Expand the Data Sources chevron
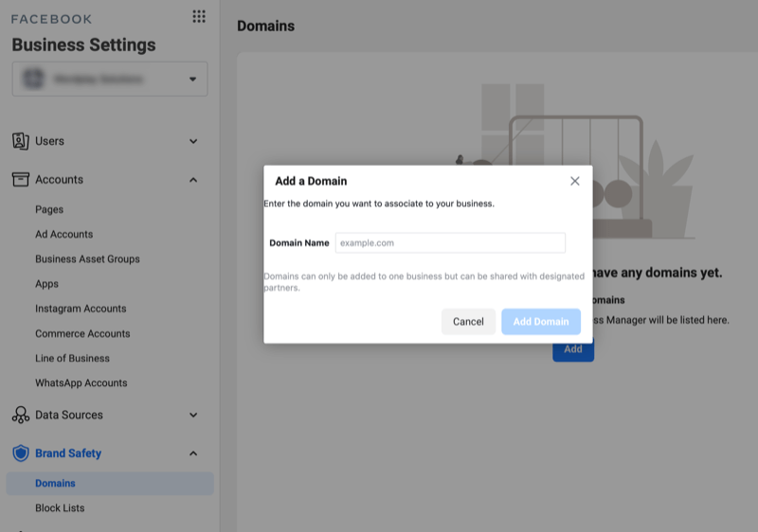 click(193, 416)
